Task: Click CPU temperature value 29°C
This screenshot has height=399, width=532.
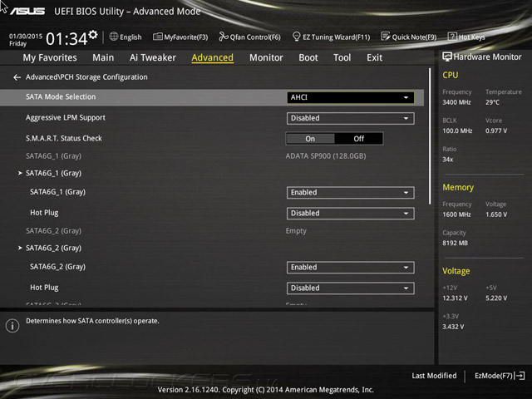Action: pyautogui.click(x=492, y=102)
